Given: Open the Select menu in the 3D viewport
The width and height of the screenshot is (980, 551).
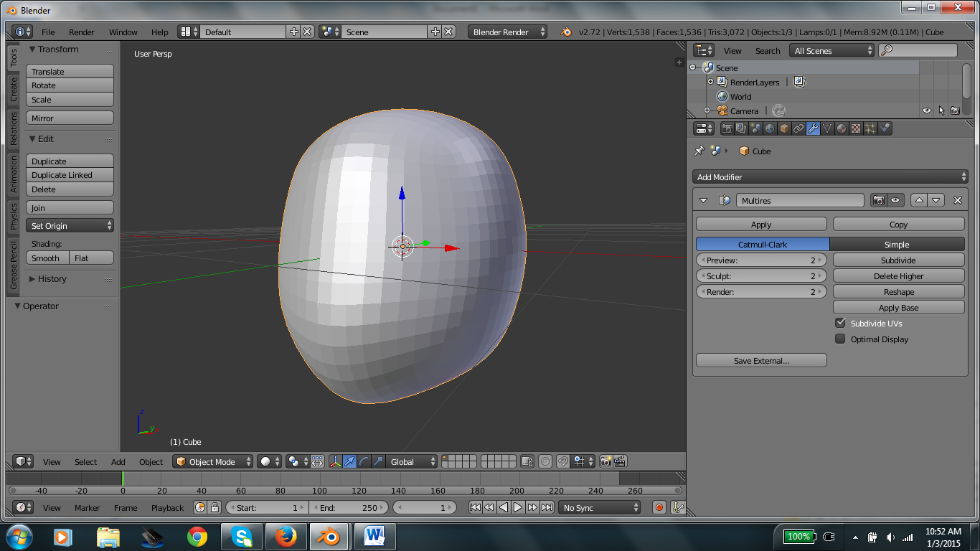Looking at the screenshot, I should click(x=85, y=461).
